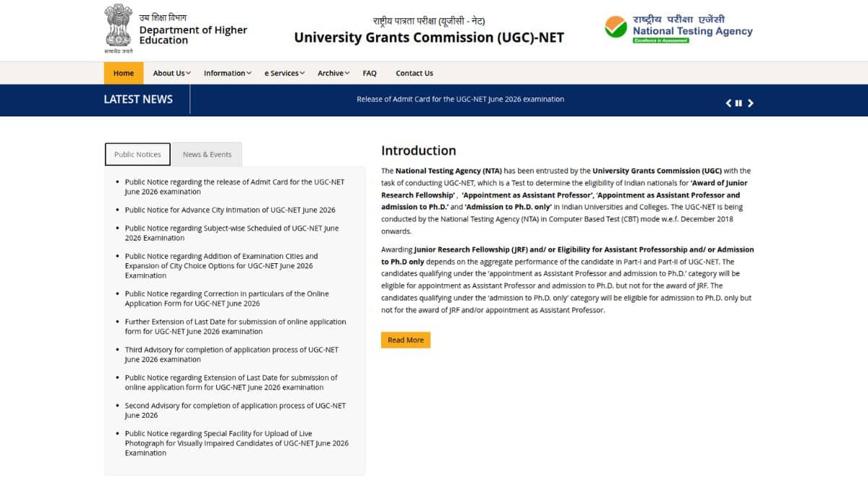
Task: Click the LATEST NEWS label
Action: tap(138, 99)
